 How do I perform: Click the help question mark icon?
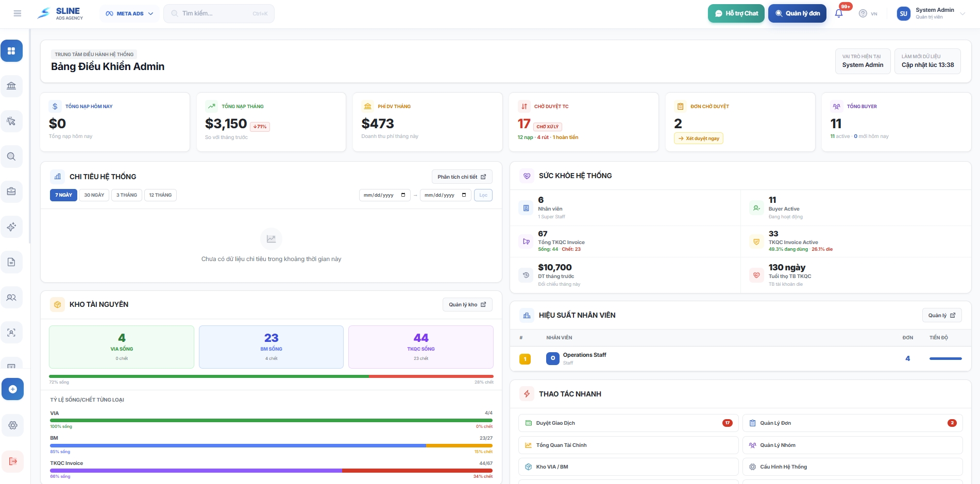tap(863, 13)
